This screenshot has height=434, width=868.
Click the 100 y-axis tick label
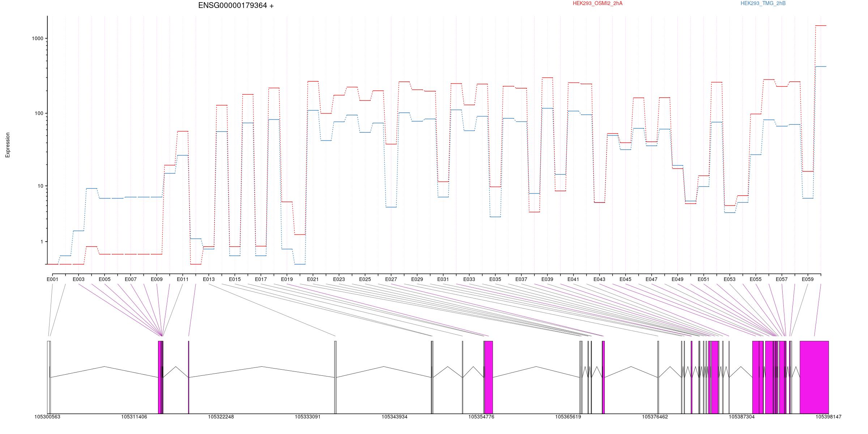(39, 113)
